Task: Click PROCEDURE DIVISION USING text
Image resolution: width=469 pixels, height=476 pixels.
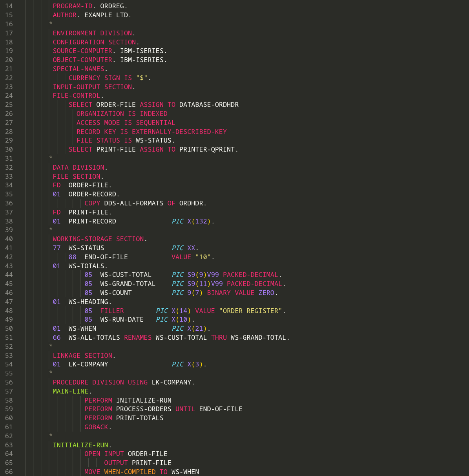Action: [x=100, y=383]
